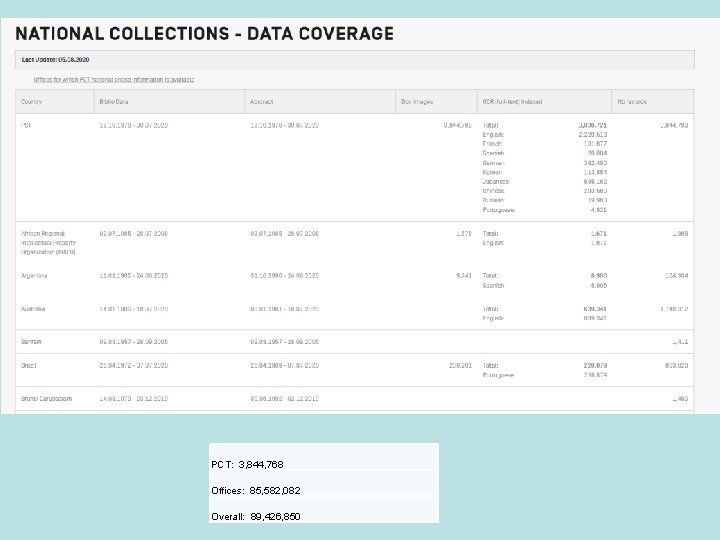
Task: Click the Korean label in the PCT row
Action: [x=493, y=172]
